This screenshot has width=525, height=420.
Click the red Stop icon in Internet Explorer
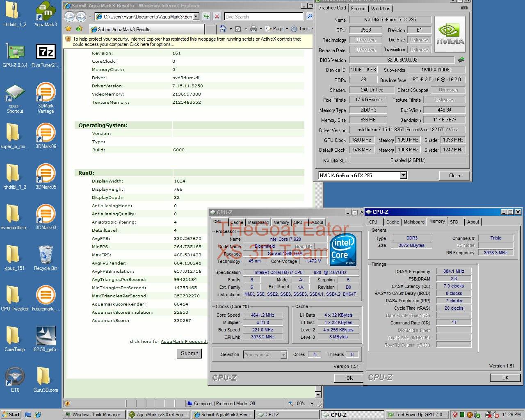tap(217, 16)
